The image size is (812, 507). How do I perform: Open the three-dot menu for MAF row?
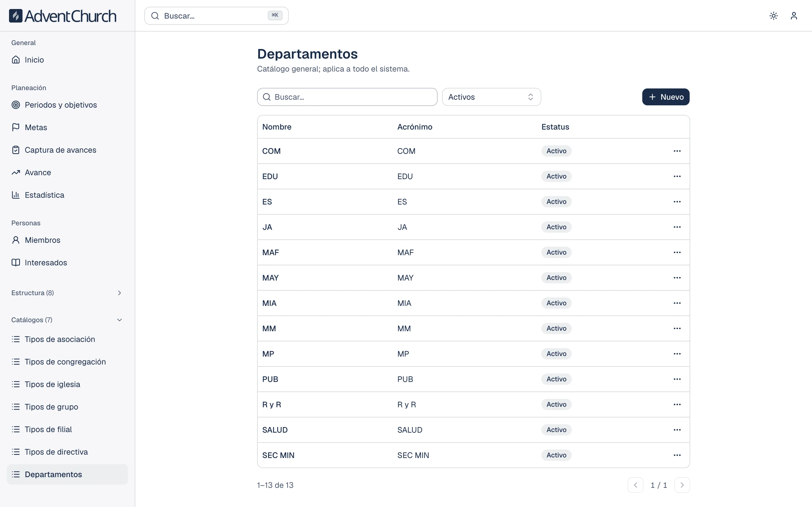pos(677,252)
